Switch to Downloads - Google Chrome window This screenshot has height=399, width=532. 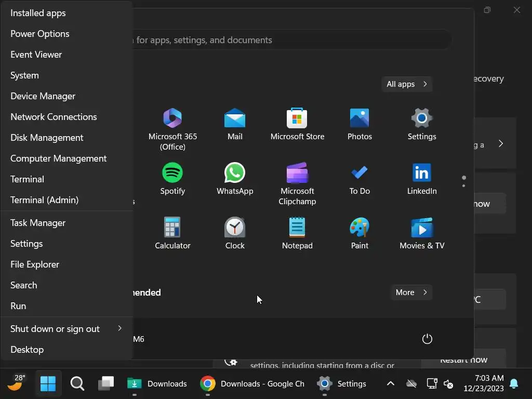[x=252, y=383]
